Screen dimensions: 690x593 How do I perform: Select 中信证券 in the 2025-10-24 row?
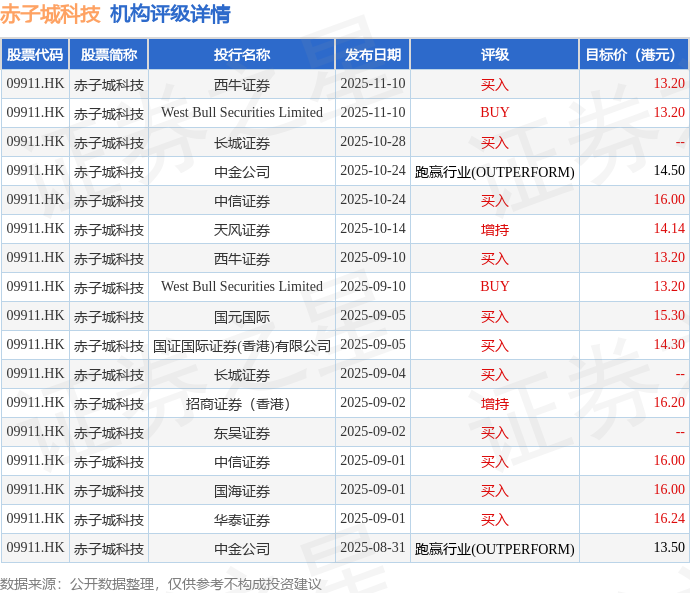point(242,201)
